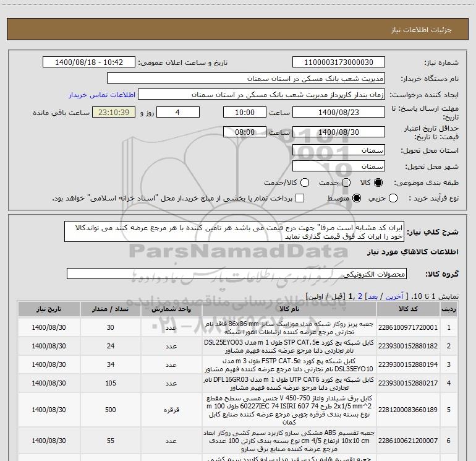Select the متوسط purchase type radio
Image resolution: width=476 pixels, height=461 pixels.
point(357,198)
